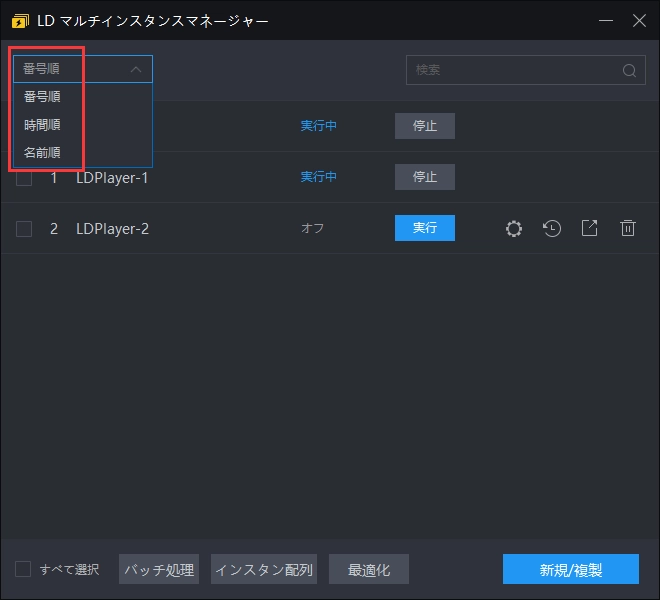Click the インスタン配列 button
Image resolution: width=660 pixels, height=600 pixels.
click(x=264, y=569)
